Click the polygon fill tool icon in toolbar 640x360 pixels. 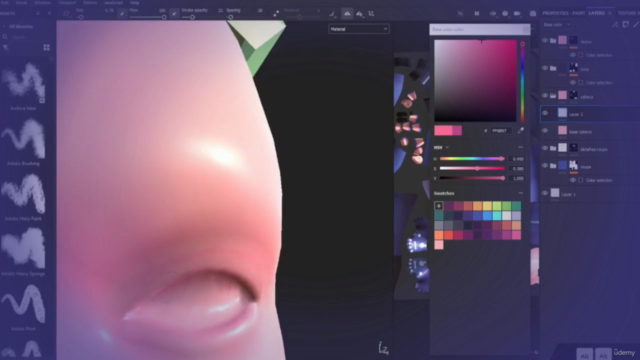tap(66, 13)
